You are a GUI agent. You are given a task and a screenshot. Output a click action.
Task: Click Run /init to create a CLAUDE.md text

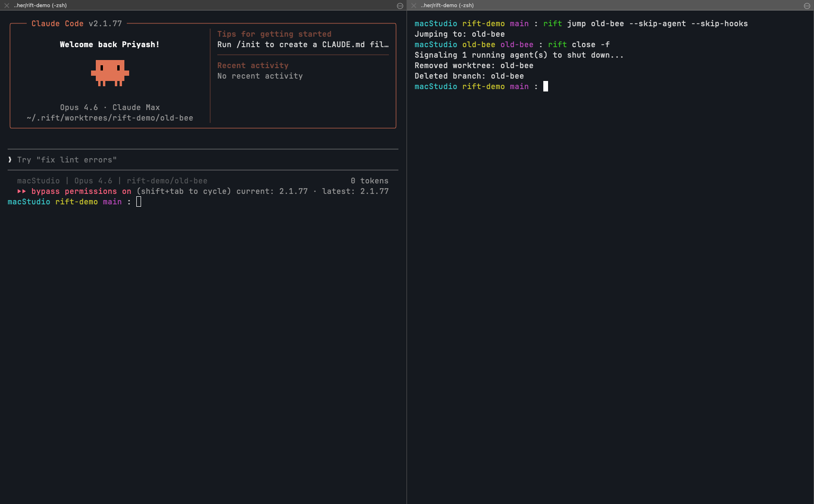point(303,44)
